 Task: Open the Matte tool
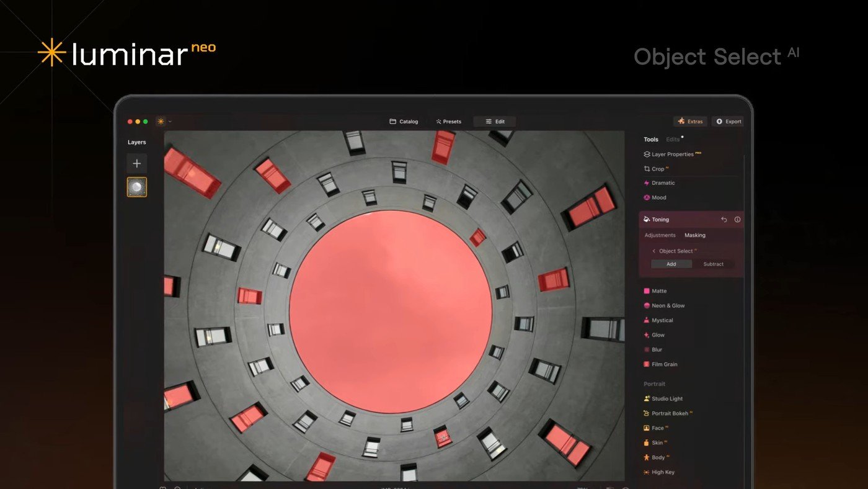coord(655,291)
